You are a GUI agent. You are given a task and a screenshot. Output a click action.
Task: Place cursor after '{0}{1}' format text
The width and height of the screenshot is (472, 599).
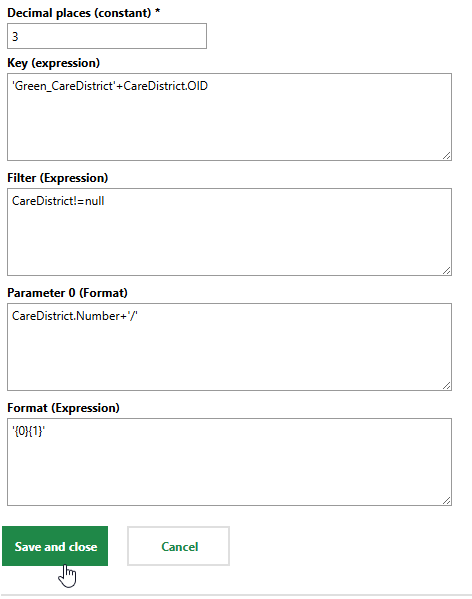pyautogui.click(x=45, y=431)
